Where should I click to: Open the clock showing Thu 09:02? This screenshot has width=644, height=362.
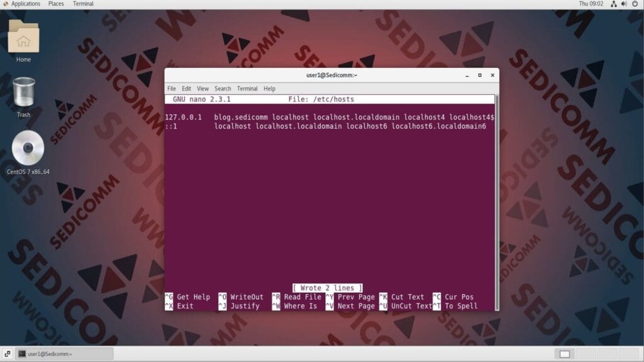point(591,4)
